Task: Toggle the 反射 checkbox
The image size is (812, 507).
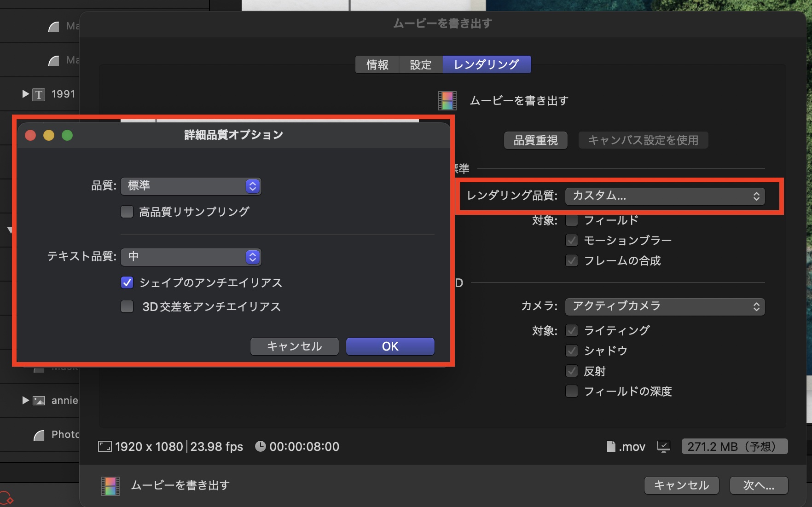Action: [572, 371]
